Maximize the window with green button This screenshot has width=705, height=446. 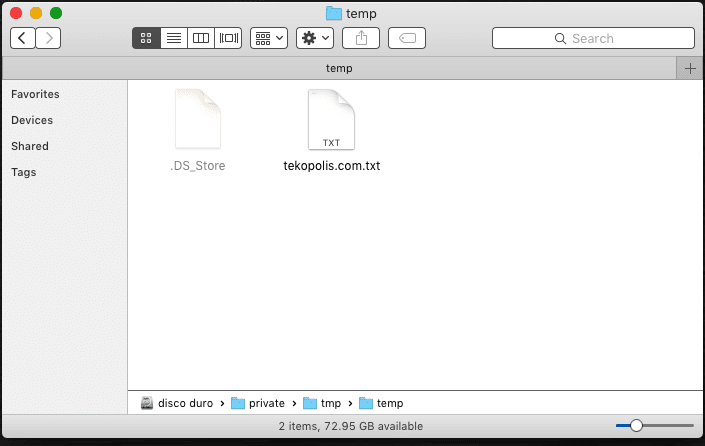56,13
